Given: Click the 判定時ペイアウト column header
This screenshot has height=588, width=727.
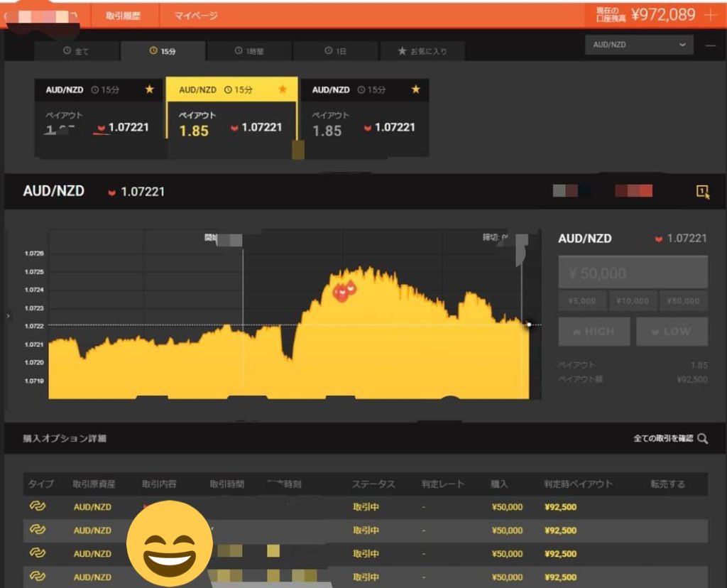Looking at the screenshot, I should [x=578, y=484].
